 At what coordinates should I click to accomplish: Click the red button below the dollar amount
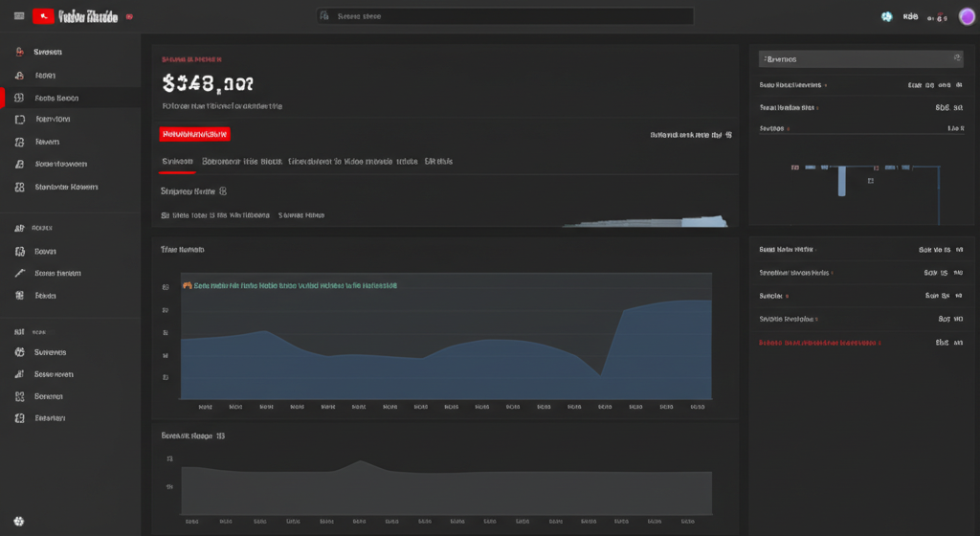(x=195, y=135)
